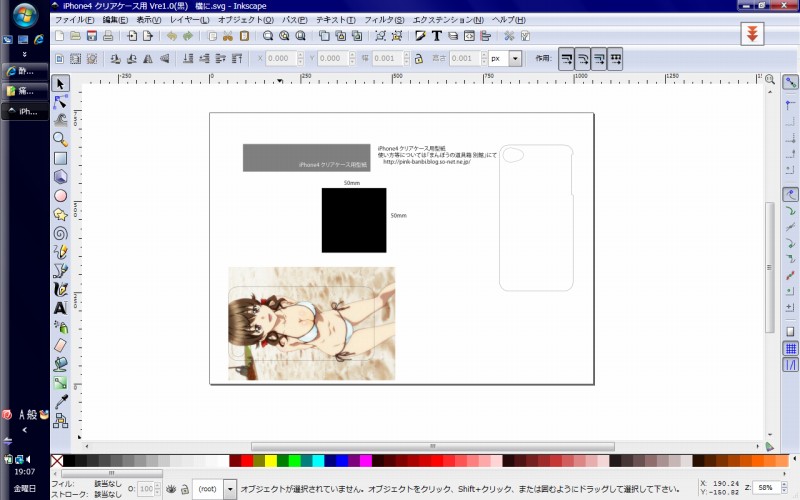Select the Rectangle tool
Image resolution: width=800 pixels, height=500 pixels.
pyautogui.click(x=60, y=158)
